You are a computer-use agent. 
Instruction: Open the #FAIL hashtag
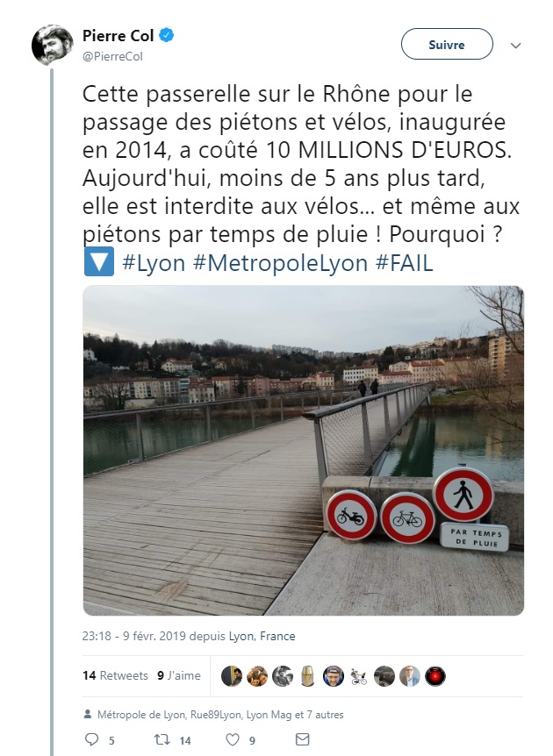coord(405,263)
